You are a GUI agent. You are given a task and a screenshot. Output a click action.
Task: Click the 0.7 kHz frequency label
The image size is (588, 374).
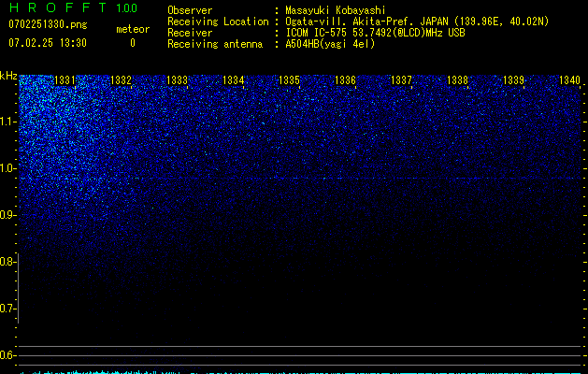(7, 309)
